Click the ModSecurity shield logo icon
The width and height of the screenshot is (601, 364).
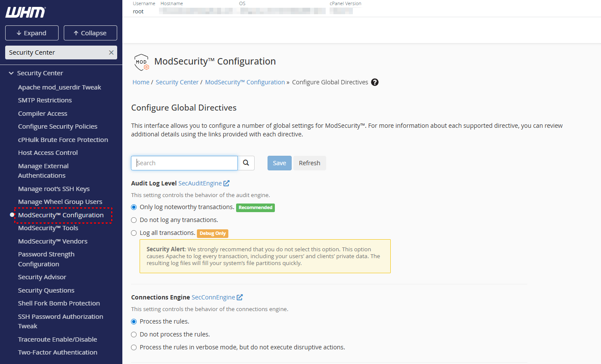click(142, 62)
